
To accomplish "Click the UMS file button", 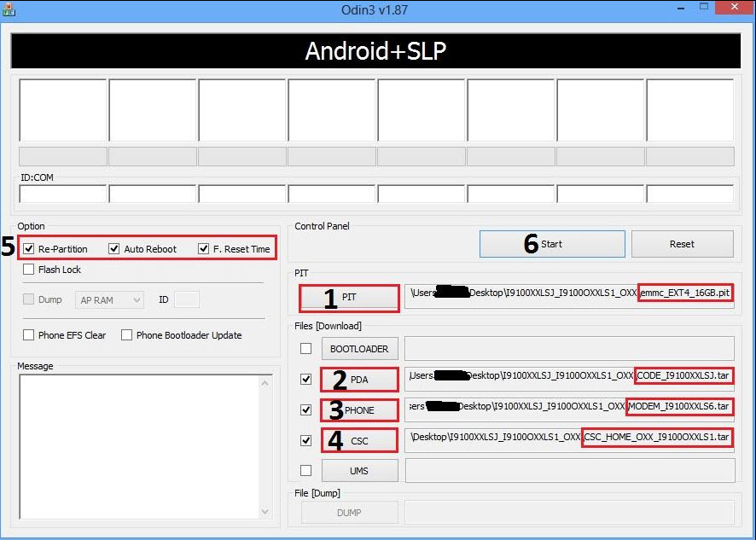I will pyautogui.click(x=360, y=471).
